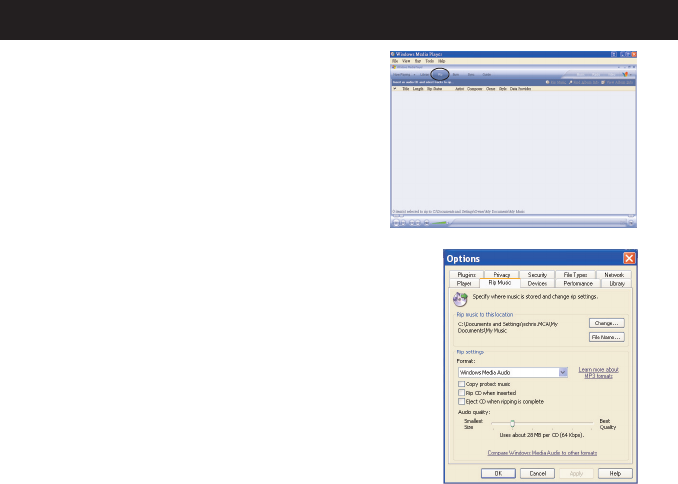Image resolution: width=678 pixels, height=484 pixels.
Task: Click the File Name... button
Action: click(x=607, y=337)
